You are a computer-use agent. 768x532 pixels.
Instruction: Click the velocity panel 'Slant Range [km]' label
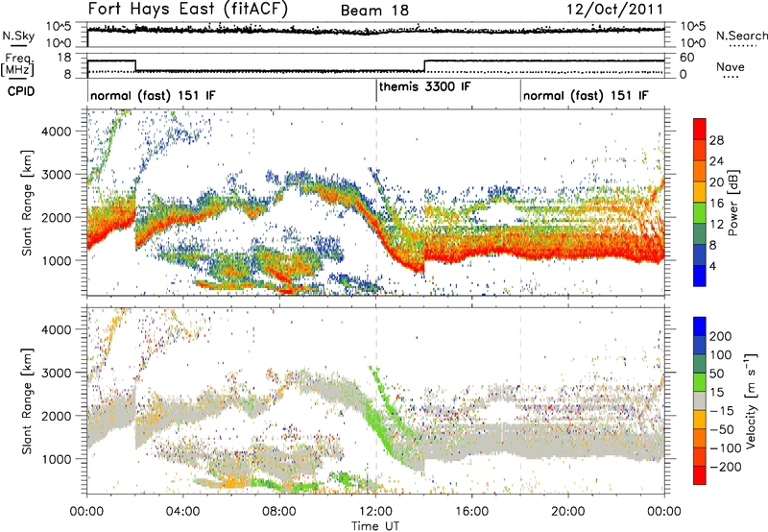pyautogui.click(x=27, y=400)
